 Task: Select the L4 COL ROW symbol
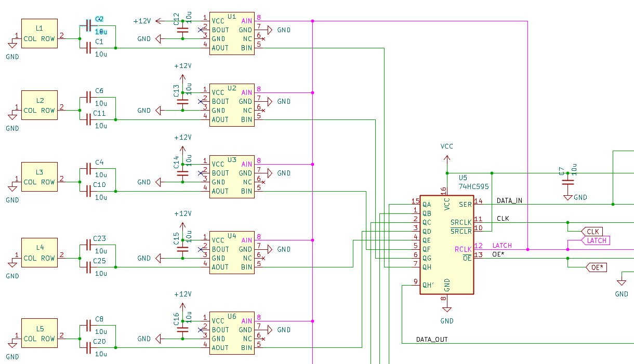(39, 253)
